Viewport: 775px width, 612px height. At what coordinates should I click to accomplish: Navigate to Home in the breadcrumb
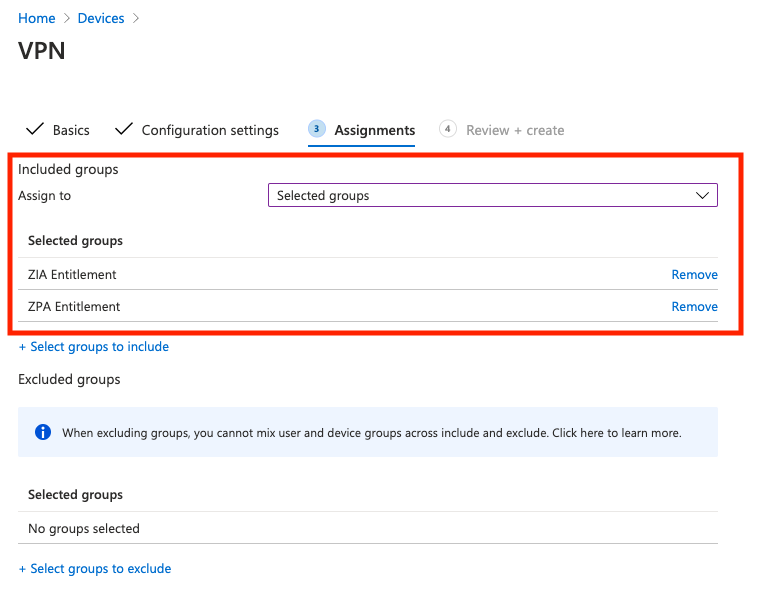[37, 19]
